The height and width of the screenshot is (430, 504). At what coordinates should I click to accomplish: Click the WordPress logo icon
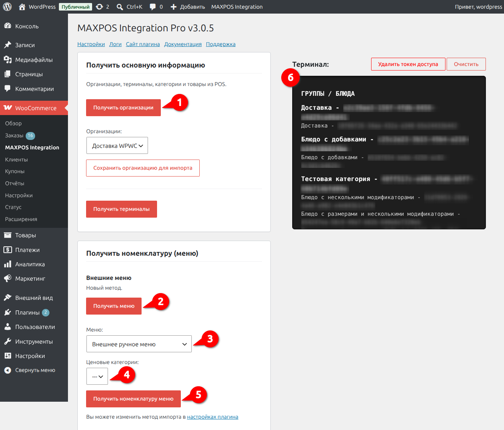click(x=7, y=7)
